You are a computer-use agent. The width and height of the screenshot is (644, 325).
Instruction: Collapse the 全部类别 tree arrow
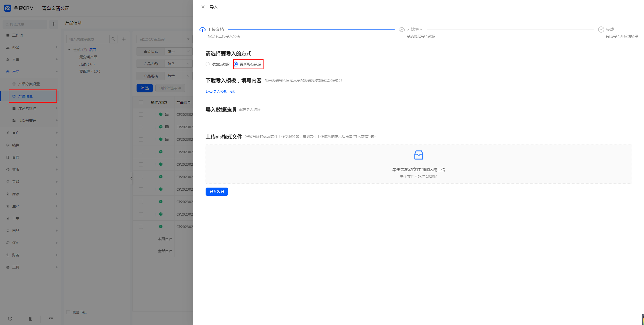coord(69,50)
